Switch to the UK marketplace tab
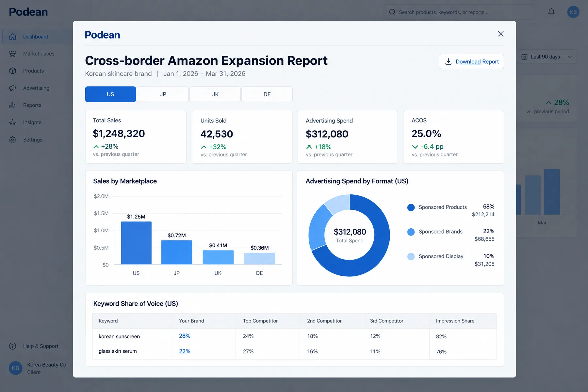The width and height of the screenshot is (588, 392). coord(215,94)
